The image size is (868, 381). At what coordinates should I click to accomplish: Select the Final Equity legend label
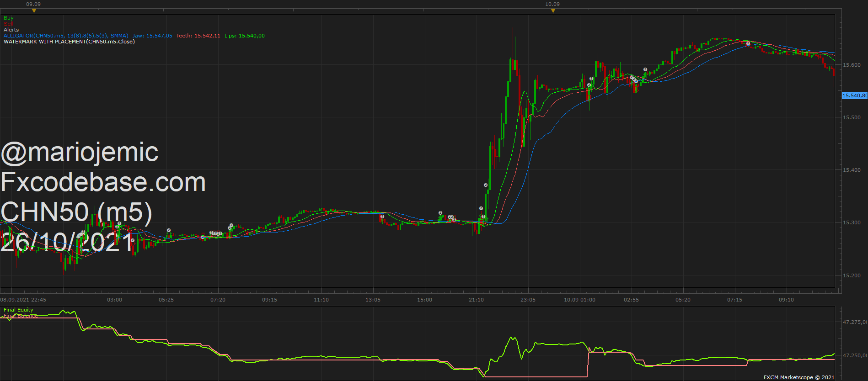pos(18,310)
